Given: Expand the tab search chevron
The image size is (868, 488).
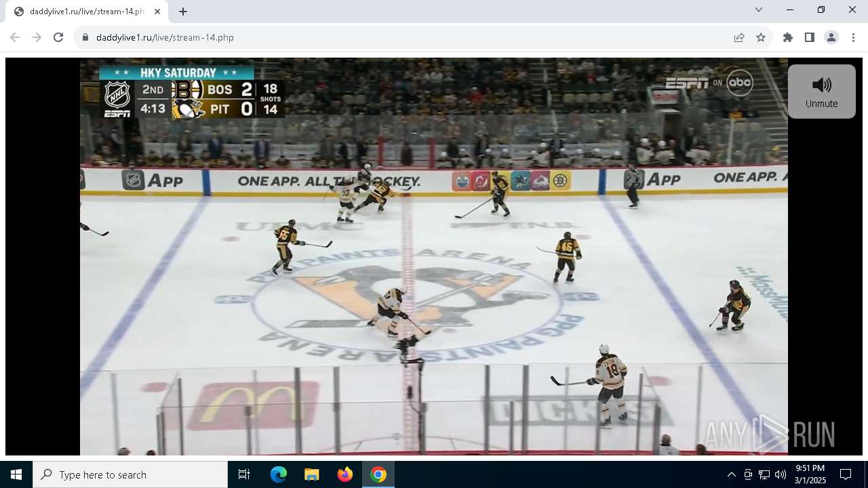Looking at the screenshot, I should [x=759, y=9].
